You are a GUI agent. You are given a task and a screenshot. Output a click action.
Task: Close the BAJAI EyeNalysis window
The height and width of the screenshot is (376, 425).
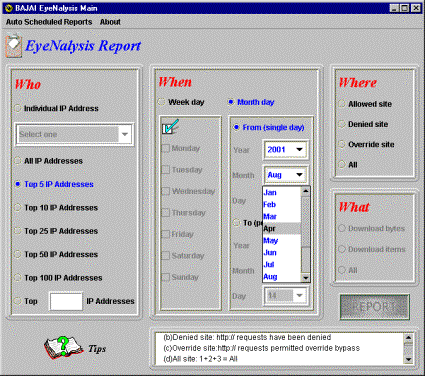[415, 8]
